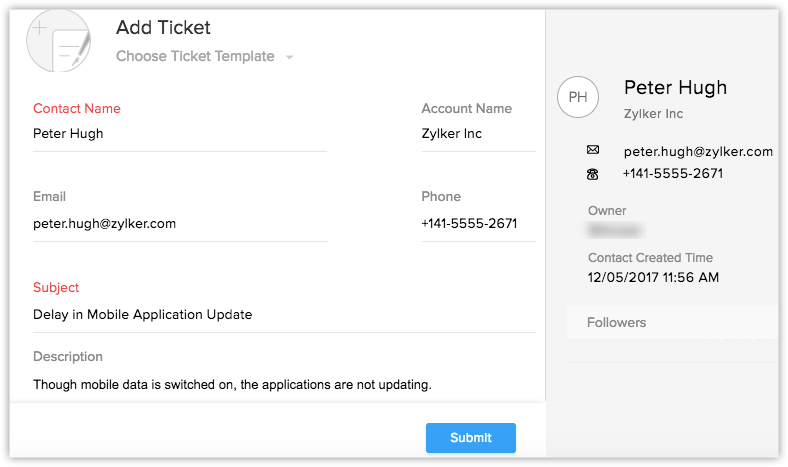Click the template dropdown arrow
788x467 pixels.
point(289,58)
